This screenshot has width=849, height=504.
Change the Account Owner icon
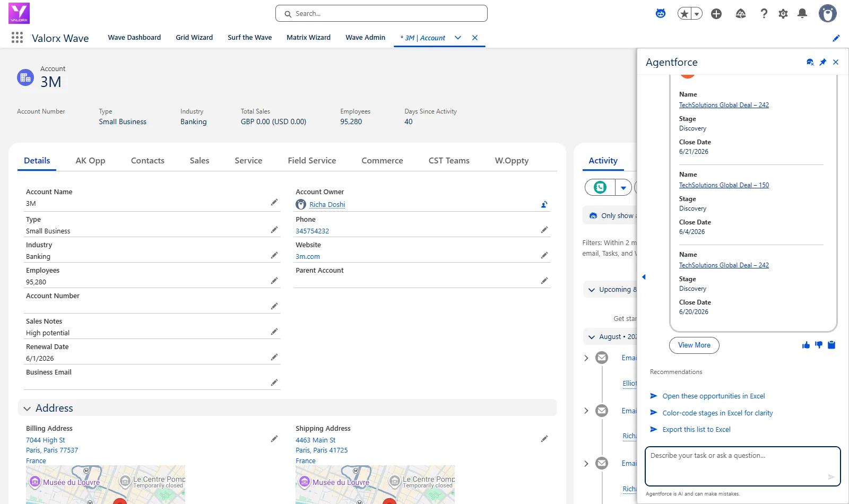tap(544, 204)
